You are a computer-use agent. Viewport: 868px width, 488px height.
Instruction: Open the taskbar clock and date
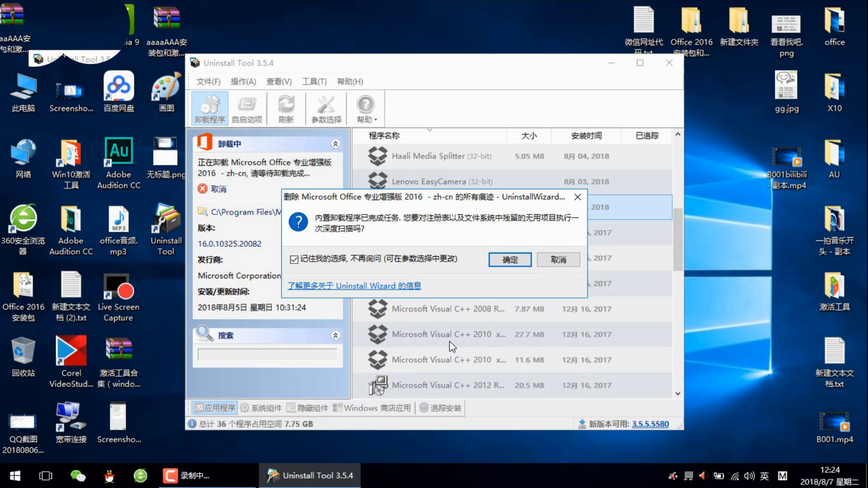coord(829,475)
